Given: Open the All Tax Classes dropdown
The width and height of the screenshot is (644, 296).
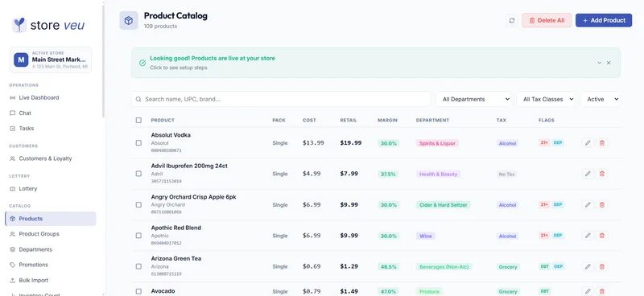Looking at the screenshot, I should point(546,100).
